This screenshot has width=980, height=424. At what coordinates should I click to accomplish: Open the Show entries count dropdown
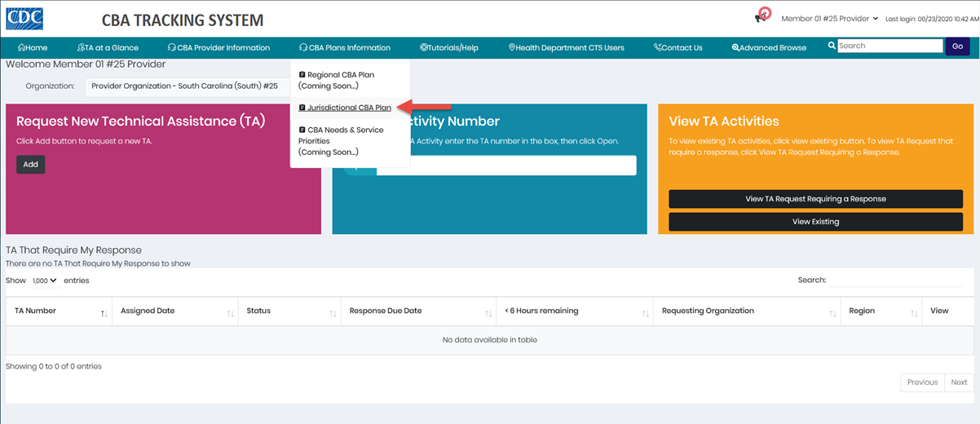pos(44,280)
